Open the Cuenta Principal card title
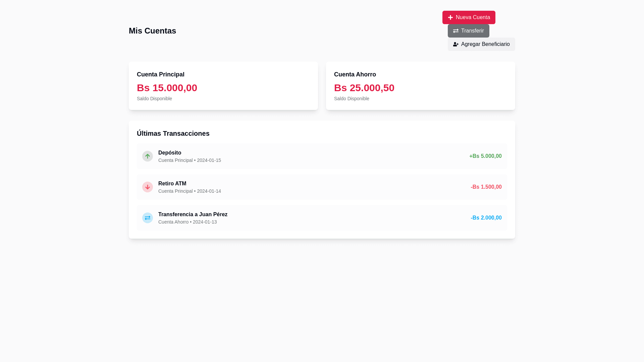The image size is (644, 362). pos(161,74)
